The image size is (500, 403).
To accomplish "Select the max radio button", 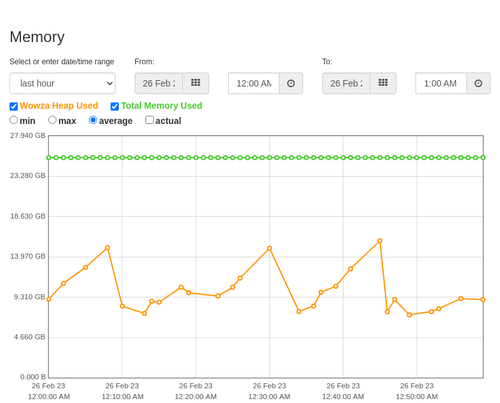I will (52, 120).
